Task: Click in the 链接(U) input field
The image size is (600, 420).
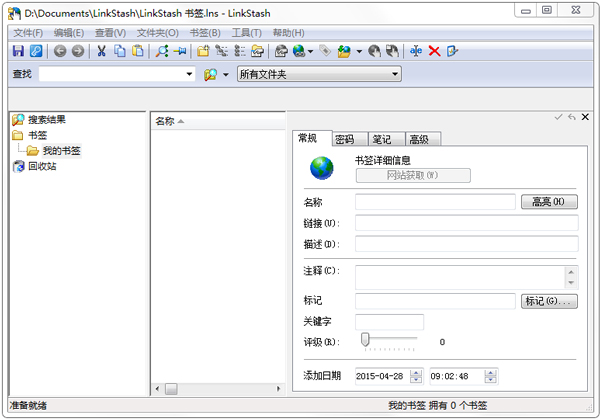Action: (x=466, y=223)
